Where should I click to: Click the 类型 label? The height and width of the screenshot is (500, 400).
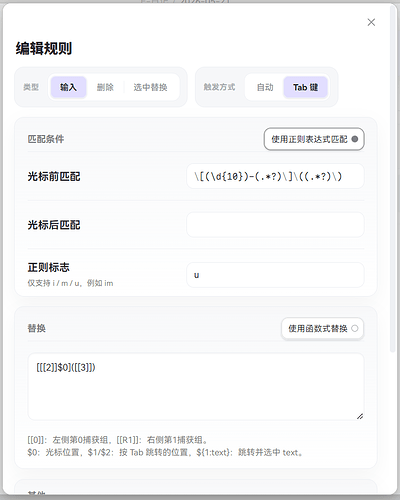31,87
